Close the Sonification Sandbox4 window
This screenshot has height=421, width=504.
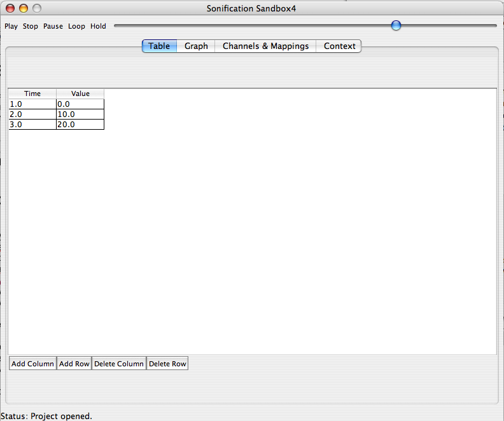tap(10, 8)
